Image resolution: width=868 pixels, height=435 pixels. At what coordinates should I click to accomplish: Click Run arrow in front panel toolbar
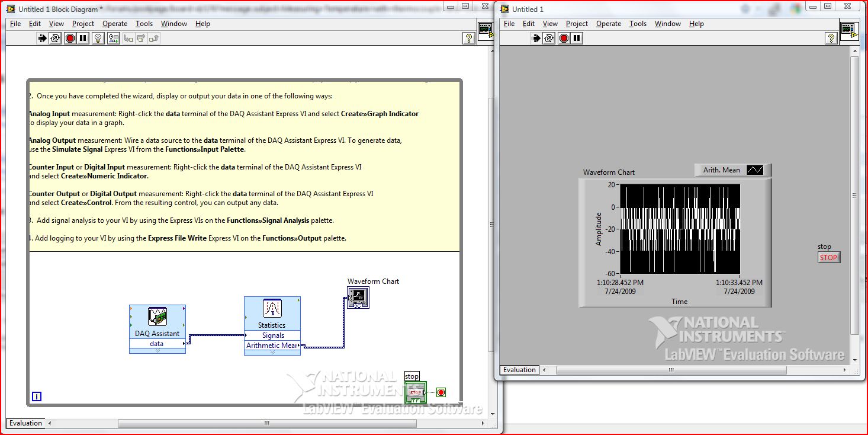[x=536, y=39]
